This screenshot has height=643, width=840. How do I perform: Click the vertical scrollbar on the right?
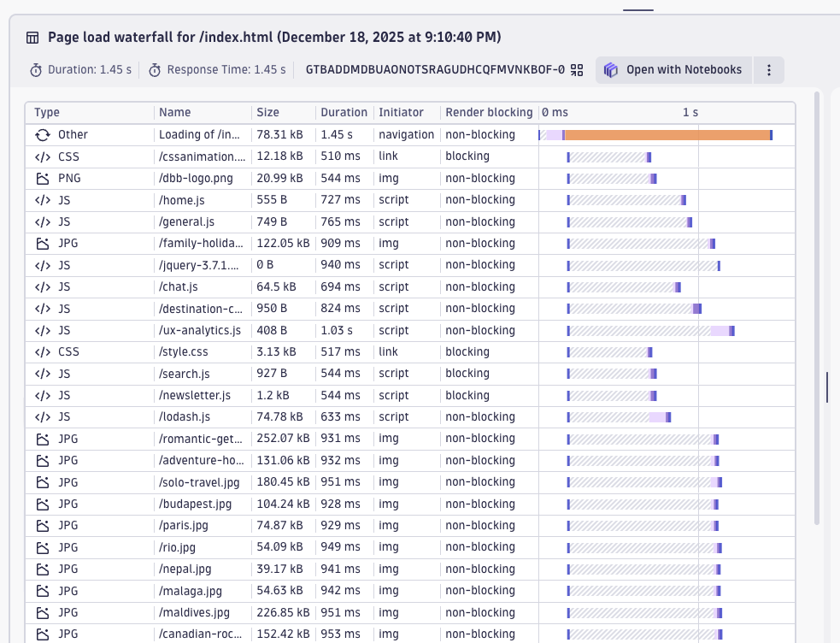[825, 386]
